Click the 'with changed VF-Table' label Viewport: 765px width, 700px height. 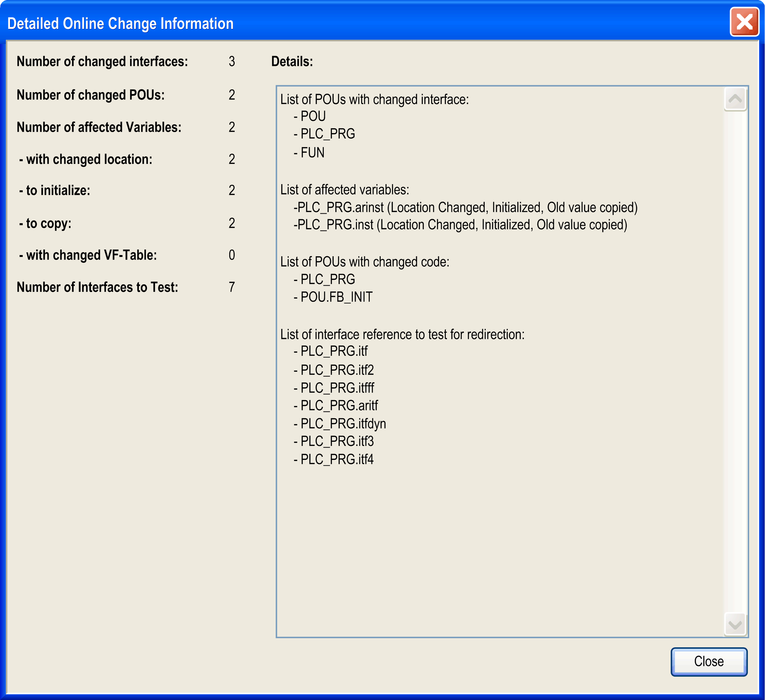88,255
